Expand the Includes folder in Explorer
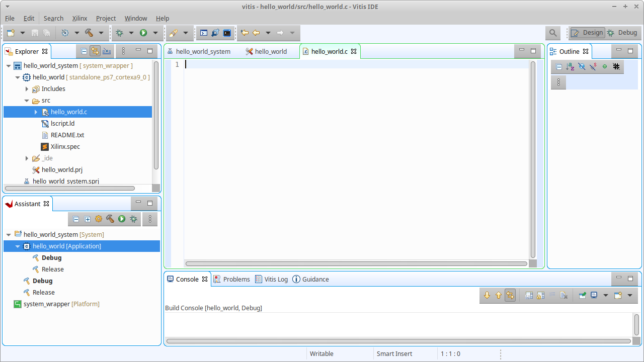Screen dimensions: 644x362 [27, 89]
